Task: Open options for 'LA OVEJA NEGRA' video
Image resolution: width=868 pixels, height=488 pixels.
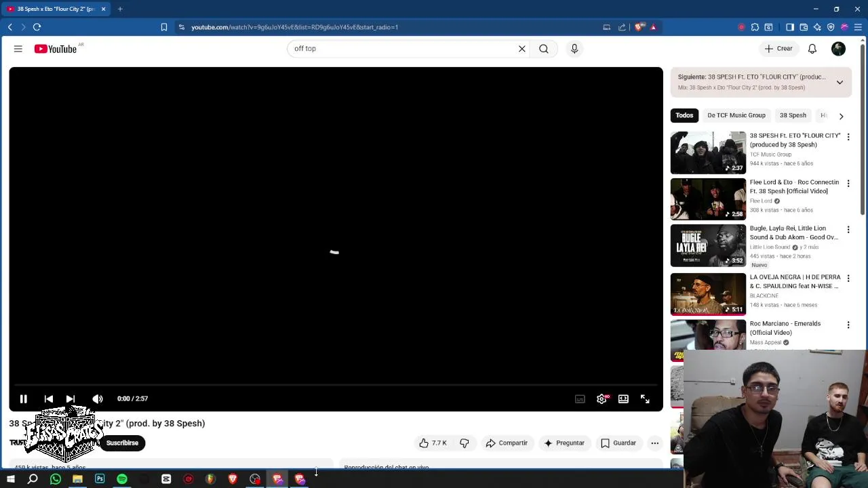Action: [x=848, y=279]
